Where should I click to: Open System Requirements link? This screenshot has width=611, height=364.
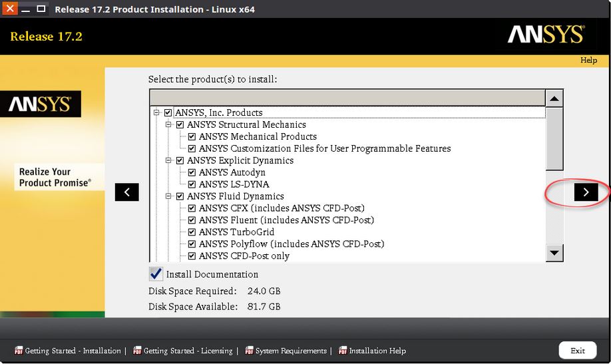(x=291, y=351)
